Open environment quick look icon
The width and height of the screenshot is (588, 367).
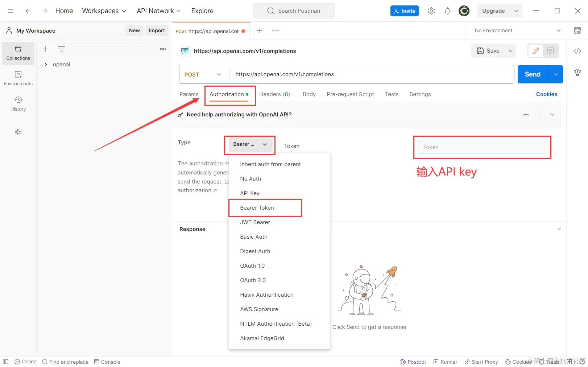(577, 30)
